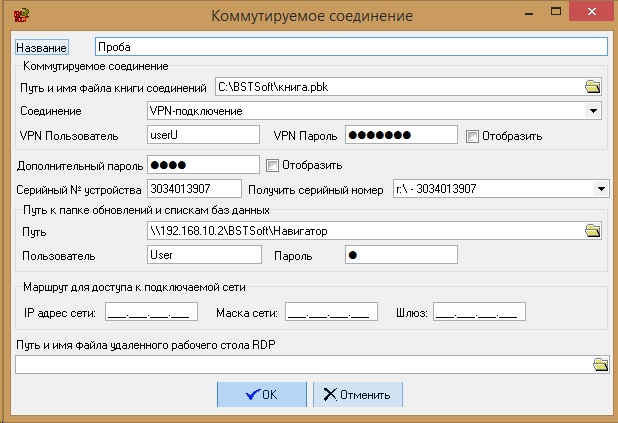Click the Маска сети field

(331, 312)
